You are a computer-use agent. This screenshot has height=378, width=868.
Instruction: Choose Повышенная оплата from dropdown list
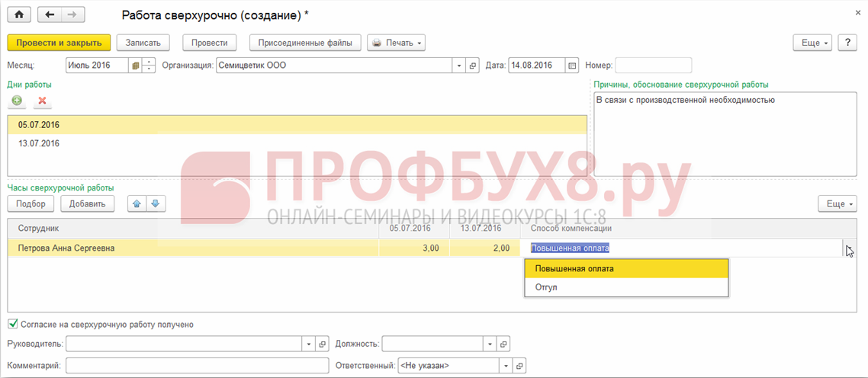tap(574, 268)
